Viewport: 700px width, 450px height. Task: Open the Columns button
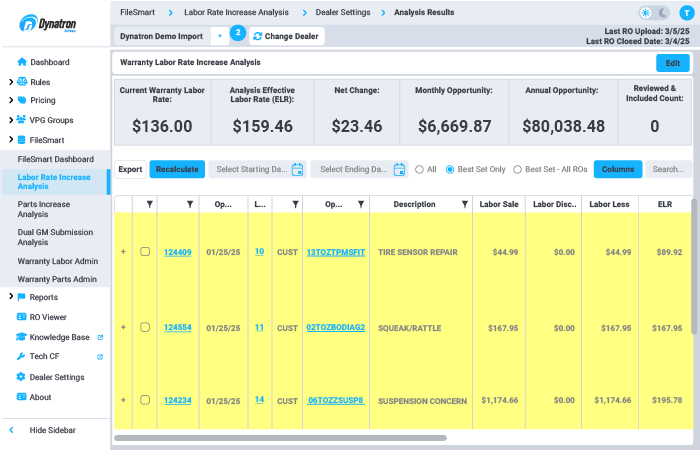[x=618, y=169]
